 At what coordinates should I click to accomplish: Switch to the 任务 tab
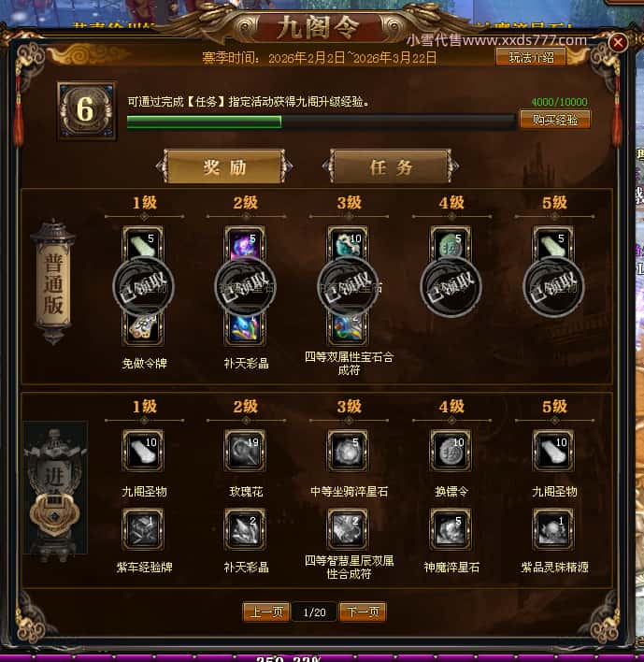point(391,166)
